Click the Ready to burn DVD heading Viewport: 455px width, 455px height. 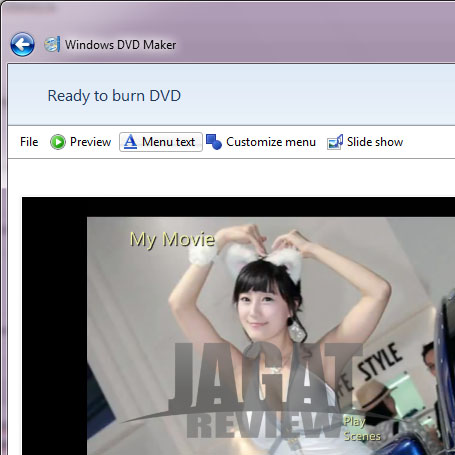(x=114, y=96)
